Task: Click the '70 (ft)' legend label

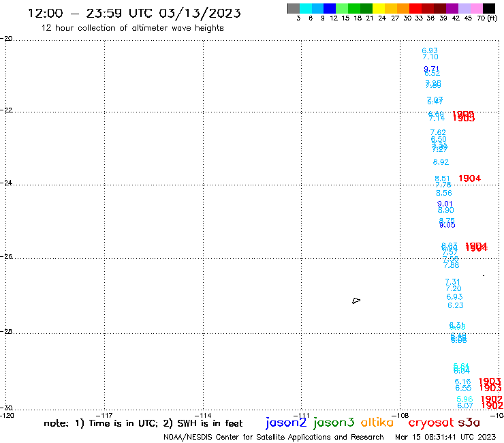Action: [487, 18]
